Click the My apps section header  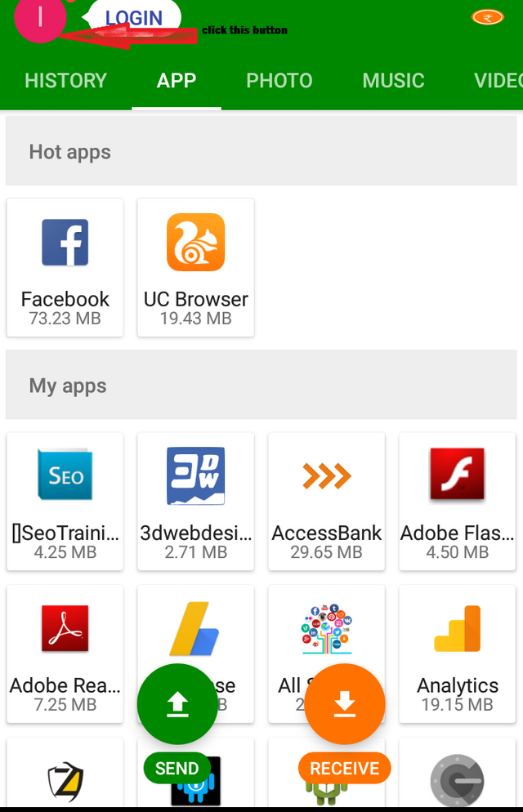261,386
